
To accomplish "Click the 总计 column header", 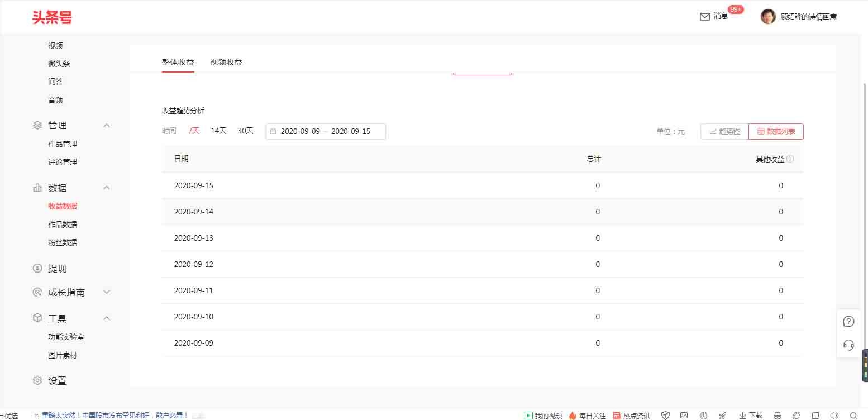I will 594,159.
